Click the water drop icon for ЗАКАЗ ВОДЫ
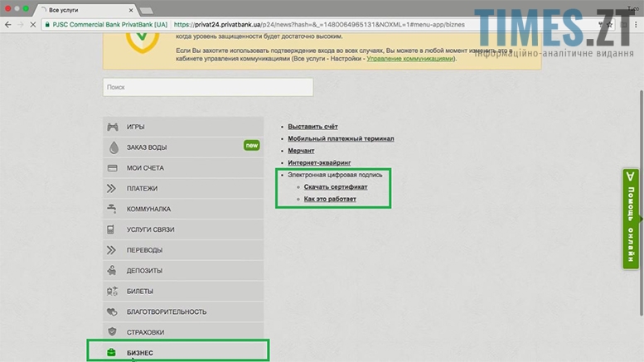The height and width of the screenshot is (362, 644). tap(112, 147)
